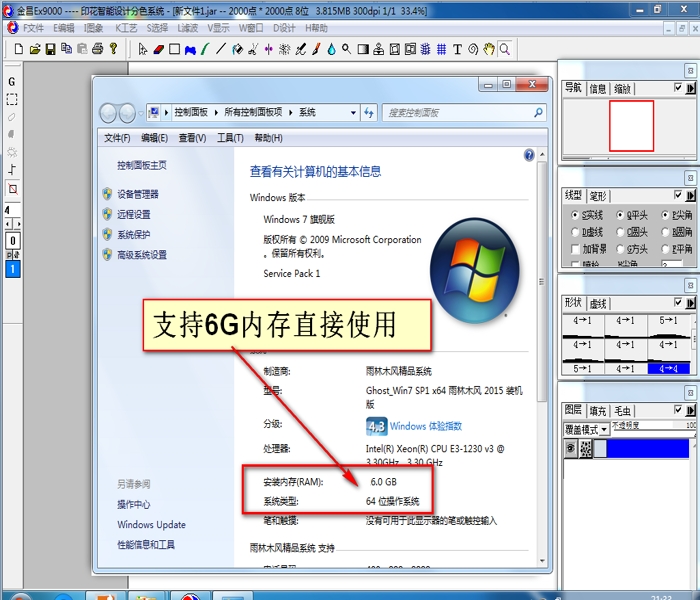
Task: Open the 导航 panel flyout arrow menu
Action: click(690, 88)
